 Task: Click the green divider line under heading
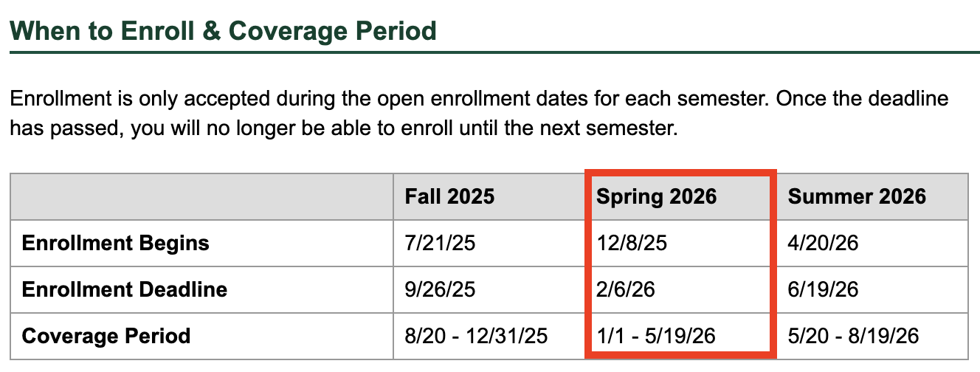(494, 52)
